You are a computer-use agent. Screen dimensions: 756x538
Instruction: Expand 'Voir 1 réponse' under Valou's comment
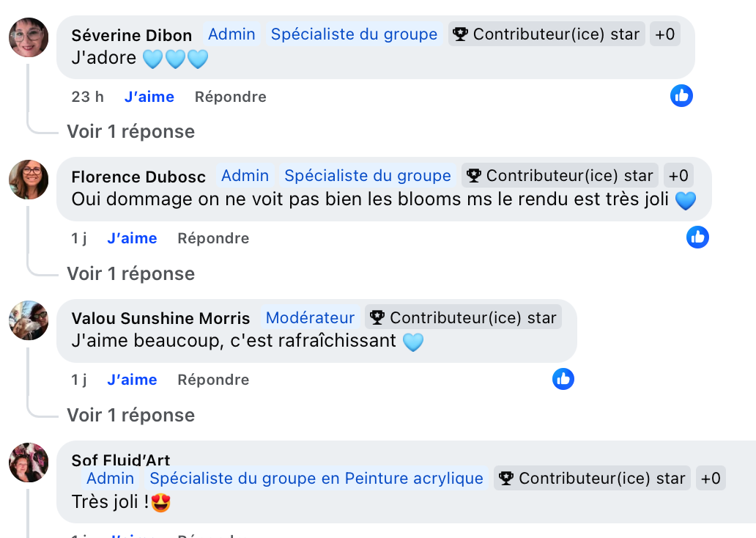pos(130,415)
